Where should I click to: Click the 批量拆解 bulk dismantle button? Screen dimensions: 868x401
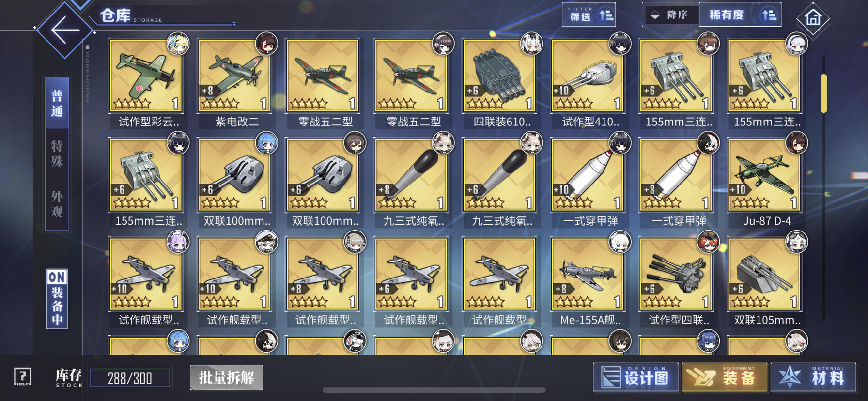pos(227,378)
